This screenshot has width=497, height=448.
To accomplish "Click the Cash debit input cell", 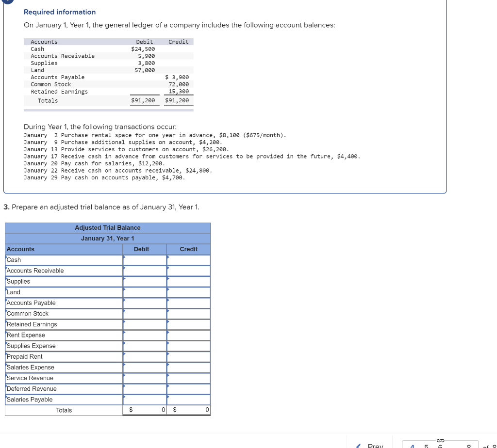I will click(x=144, y=260).
